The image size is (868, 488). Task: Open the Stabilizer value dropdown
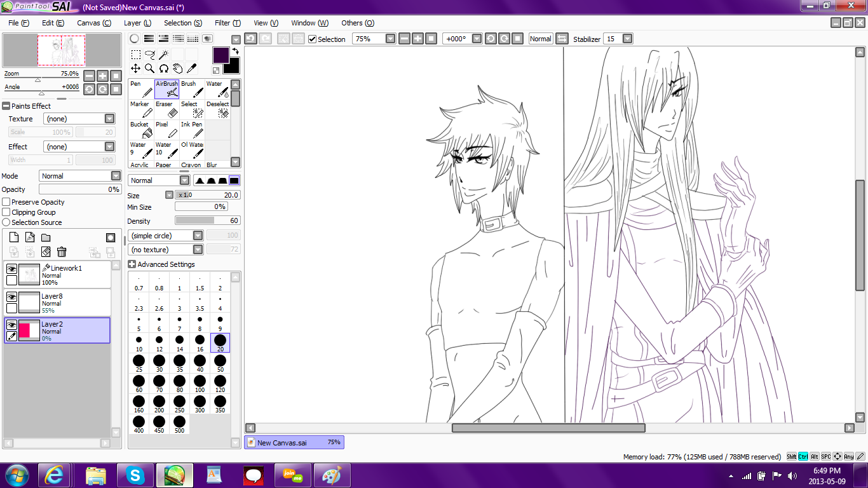click(x=627, y=39)
